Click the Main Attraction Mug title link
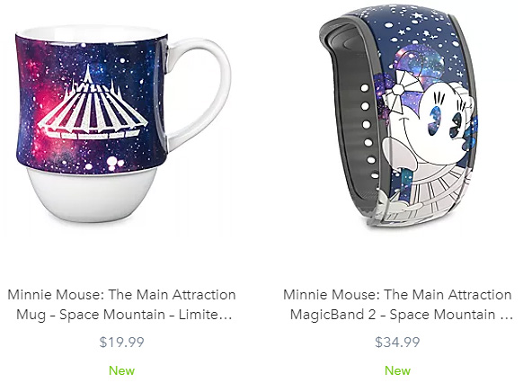Screen dimensions: 532x392 coord(122,305)
